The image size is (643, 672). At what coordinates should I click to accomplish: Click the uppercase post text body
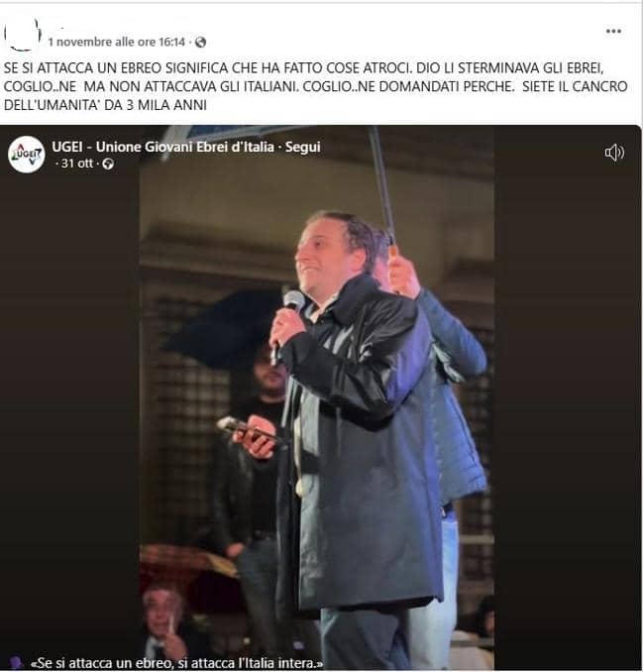pyautogui.click(x=315, y=86)
